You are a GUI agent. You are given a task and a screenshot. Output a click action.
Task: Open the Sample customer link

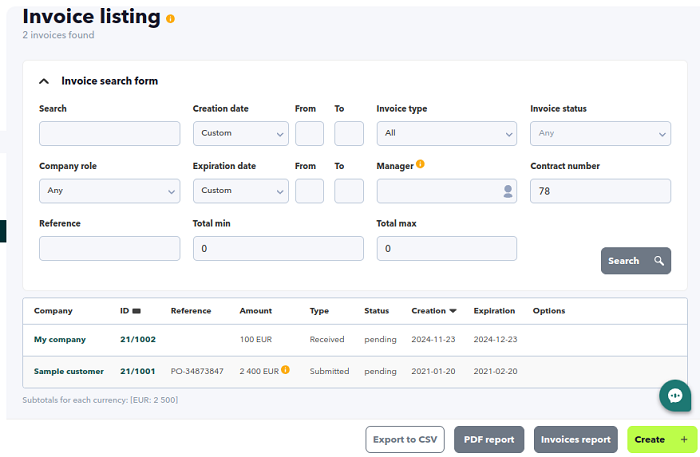coord(69,371)
